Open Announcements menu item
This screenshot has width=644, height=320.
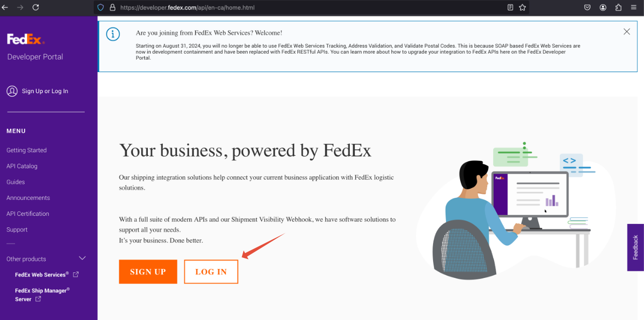click(28, 198)
